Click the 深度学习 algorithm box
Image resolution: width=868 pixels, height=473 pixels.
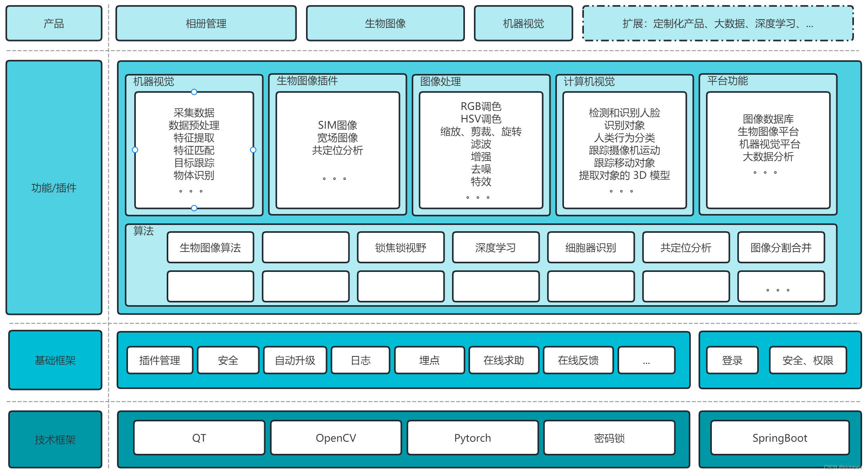pyautogui.click(x=496, y=248)
